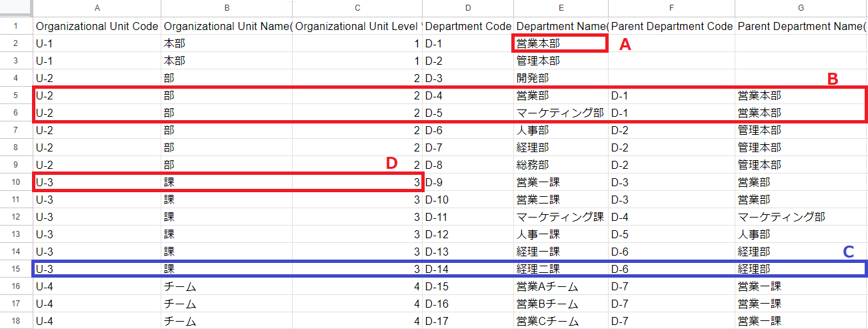The height and width of the screenshot is (329, 868).
Task: Click the Parent Department Code header cell
Action: [x=671, y=26]
